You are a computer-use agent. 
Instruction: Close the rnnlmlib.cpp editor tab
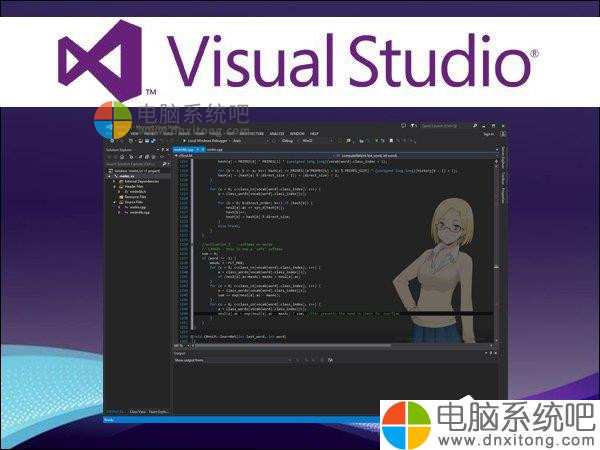202,150
